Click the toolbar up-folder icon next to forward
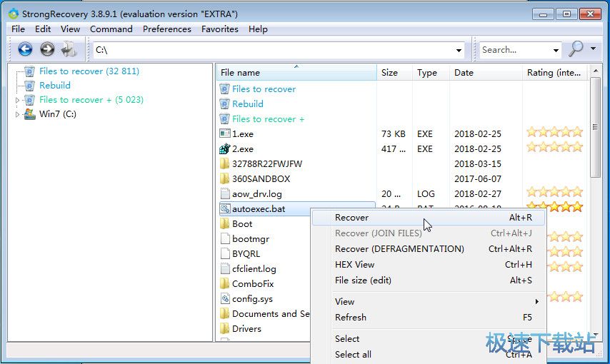The height and width of the screenshot is (364, 610). (x=69, y=49)
